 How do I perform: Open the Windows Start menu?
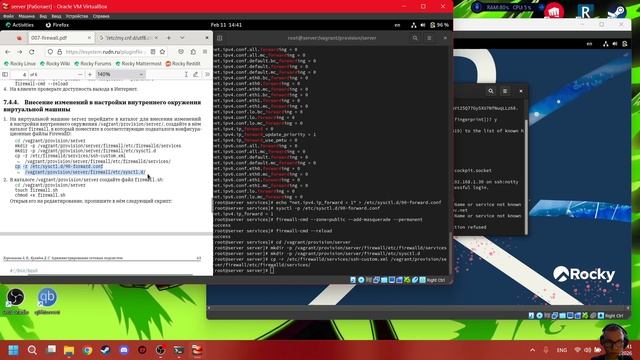pos(13,350)
